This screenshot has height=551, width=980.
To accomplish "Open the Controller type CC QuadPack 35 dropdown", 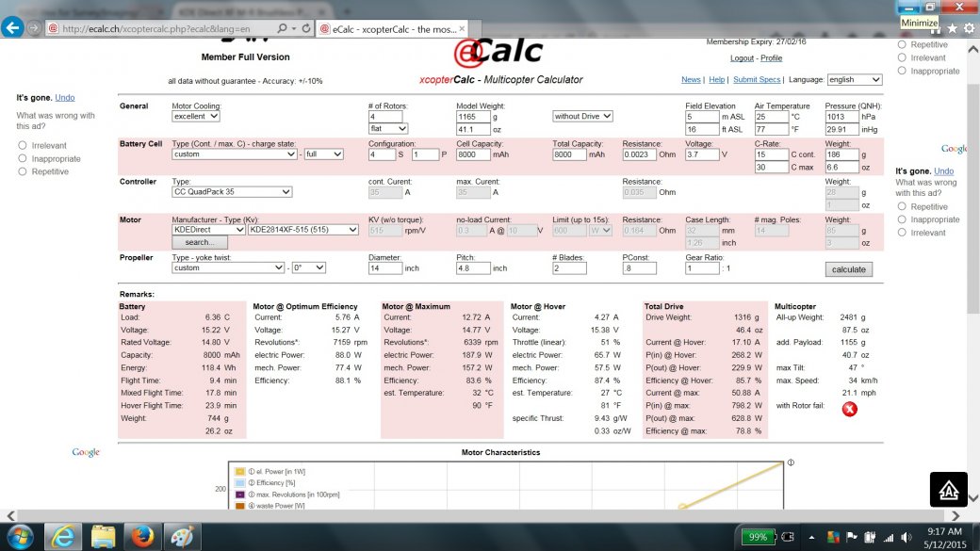I will point(232,192).
